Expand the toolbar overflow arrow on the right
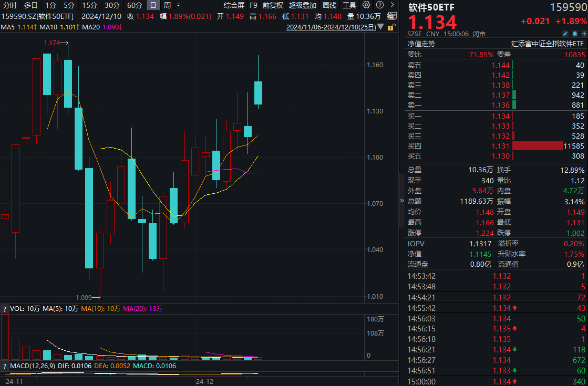This screenshot has height=386, width=588. [392, 5]
